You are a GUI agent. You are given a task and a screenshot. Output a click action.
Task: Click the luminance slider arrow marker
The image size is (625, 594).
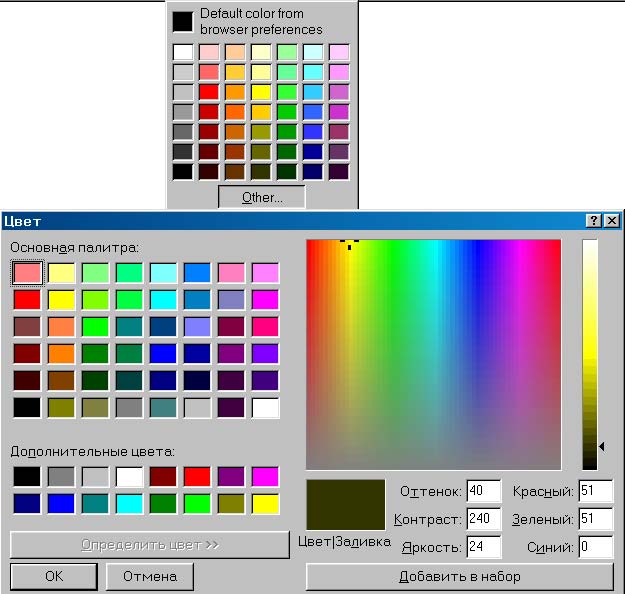coord(602,447)
